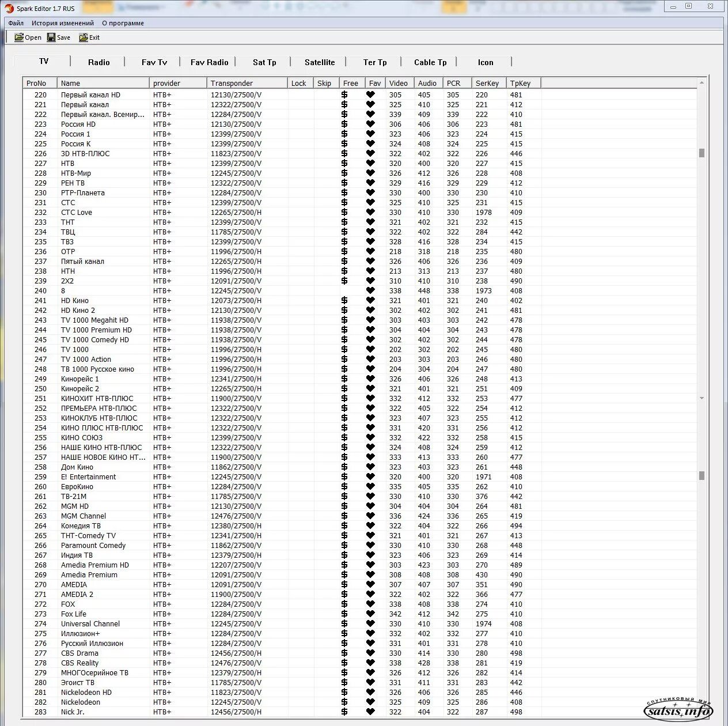
Task: Click the SerKey column header
Action: pyautogui.click(x=489, y=83)
